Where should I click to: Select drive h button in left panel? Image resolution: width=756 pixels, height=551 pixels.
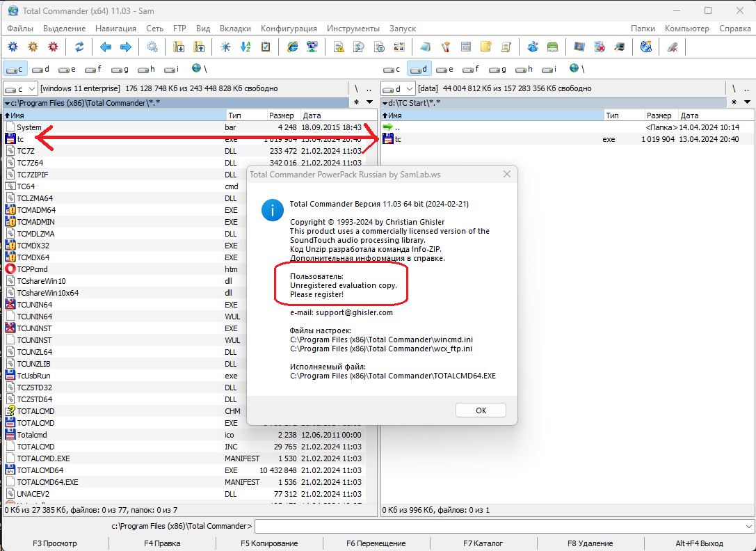tap(146, 69)
